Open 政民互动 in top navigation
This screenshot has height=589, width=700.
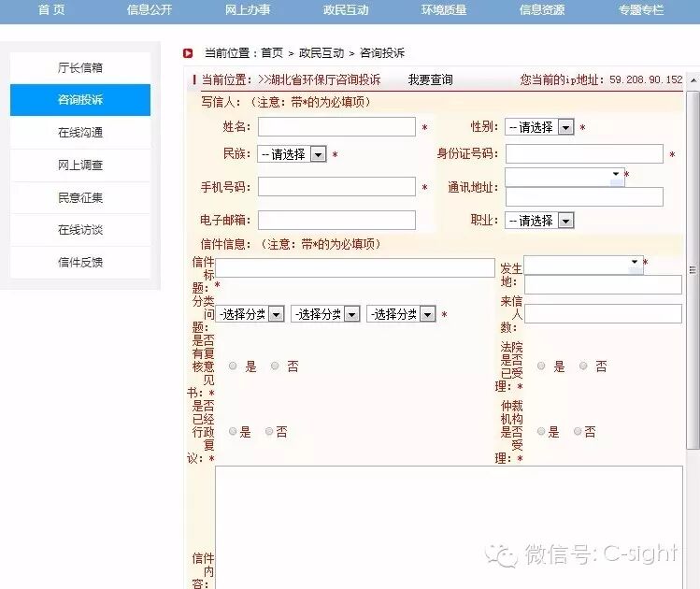click(x=346, y=10)
